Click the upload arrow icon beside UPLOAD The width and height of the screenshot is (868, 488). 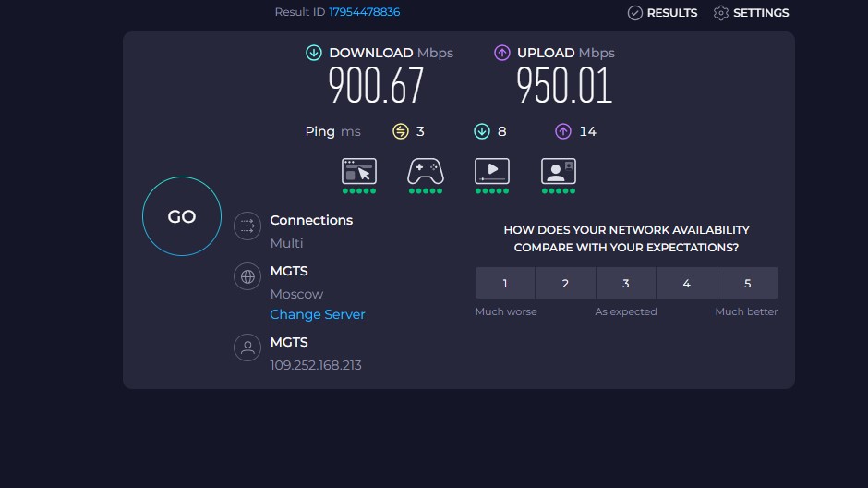coord(502,53)
